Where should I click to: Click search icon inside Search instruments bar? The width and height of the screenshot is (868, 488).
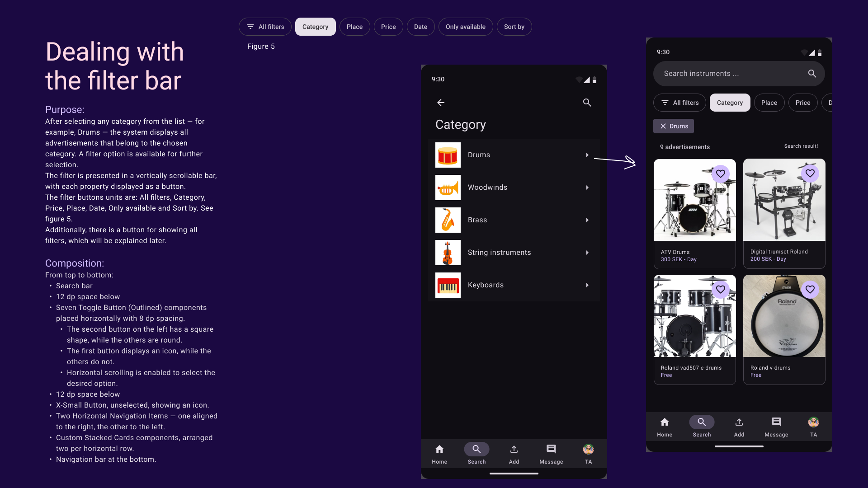812,74
